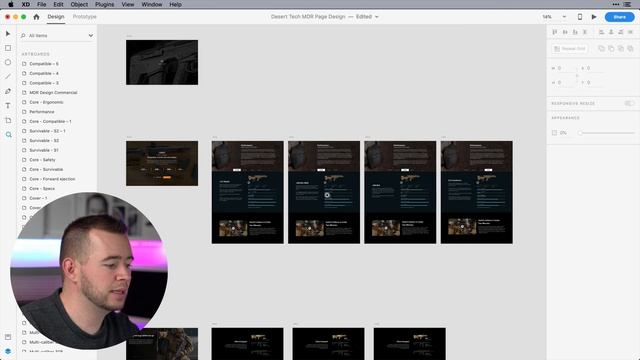Click Align Left icon

point(601,32)
